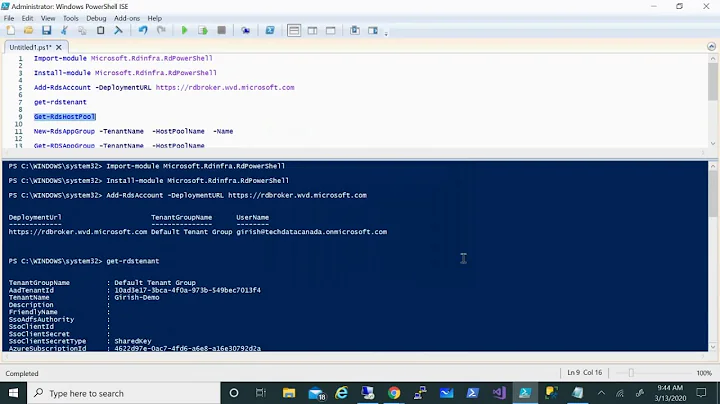Open the Edit menu
This screenshot has width=720, height=404.
[28, 18]
